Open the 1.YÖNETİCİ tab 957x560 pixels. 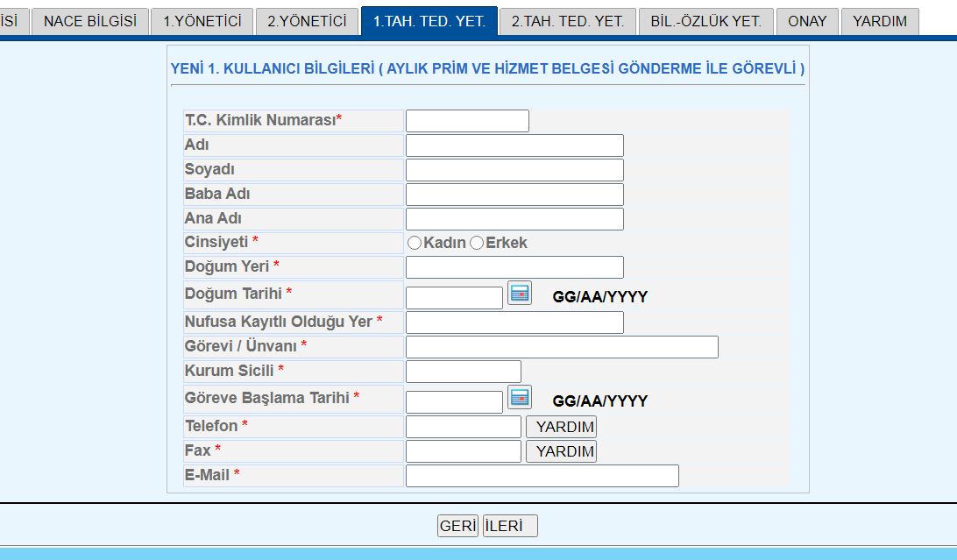[x=202, y=21]
